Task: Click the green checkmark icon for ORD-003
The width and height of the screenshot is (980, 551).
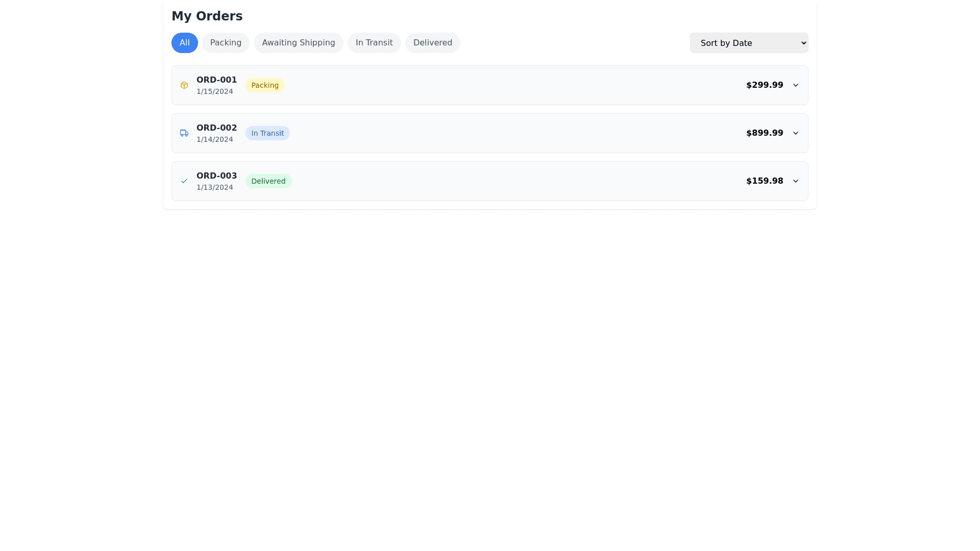Action: tap(184, 181)
